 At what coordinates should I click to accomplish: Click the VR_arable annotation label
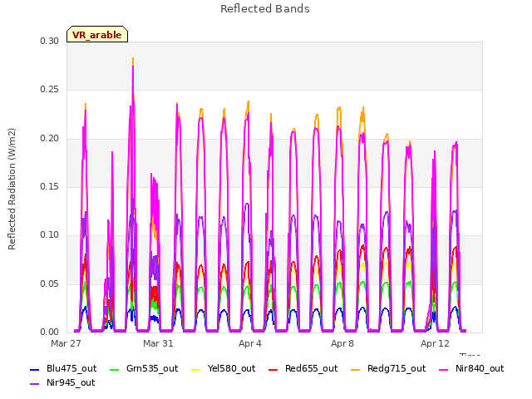coord(97,35)
